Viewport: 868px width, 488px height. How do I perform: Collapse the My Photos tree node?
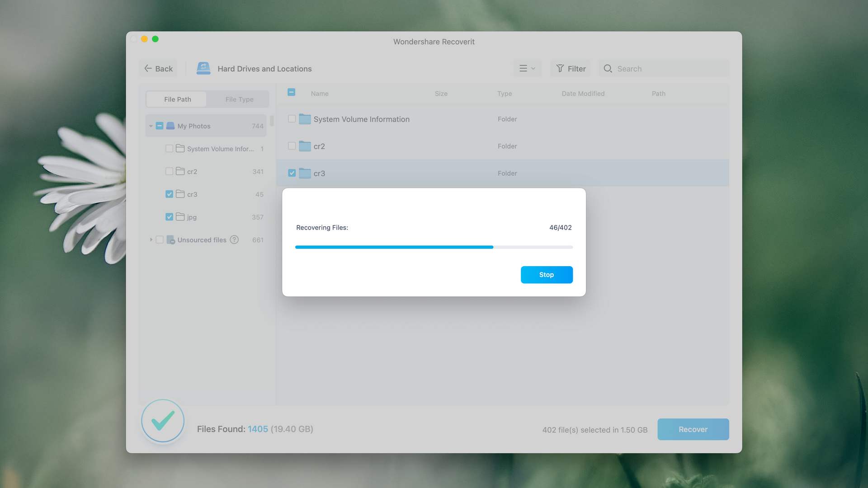tap(151, 126)
